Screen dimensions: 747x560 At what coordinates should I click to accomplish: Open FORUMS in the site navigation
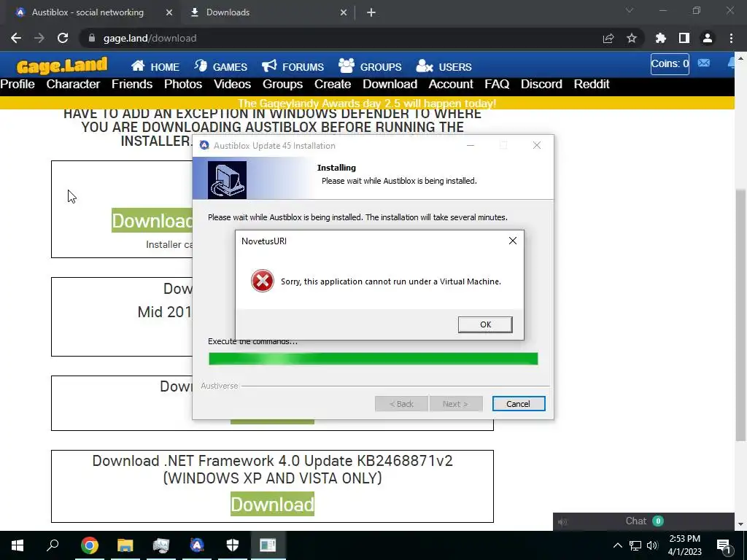pos(293,66)
